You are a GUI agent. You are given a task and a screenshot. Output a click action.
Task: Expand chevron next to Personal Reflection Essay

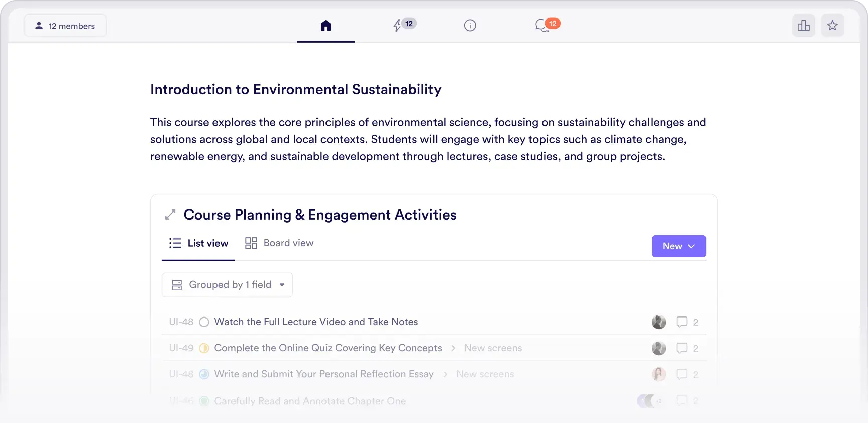tap(445, 374)
